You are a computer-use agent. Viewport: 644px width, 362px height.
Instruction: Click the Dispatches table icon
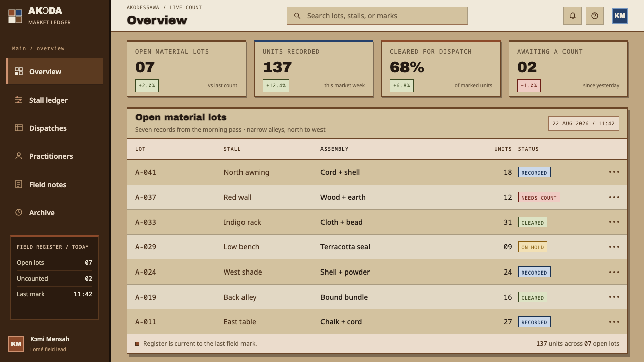(19, 128)
